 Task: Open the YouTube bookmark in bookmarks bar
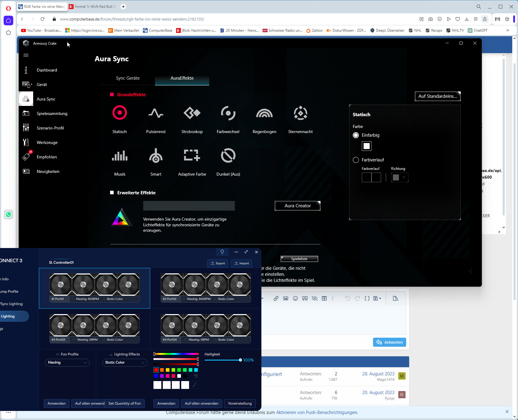click(x=41, y=30)
